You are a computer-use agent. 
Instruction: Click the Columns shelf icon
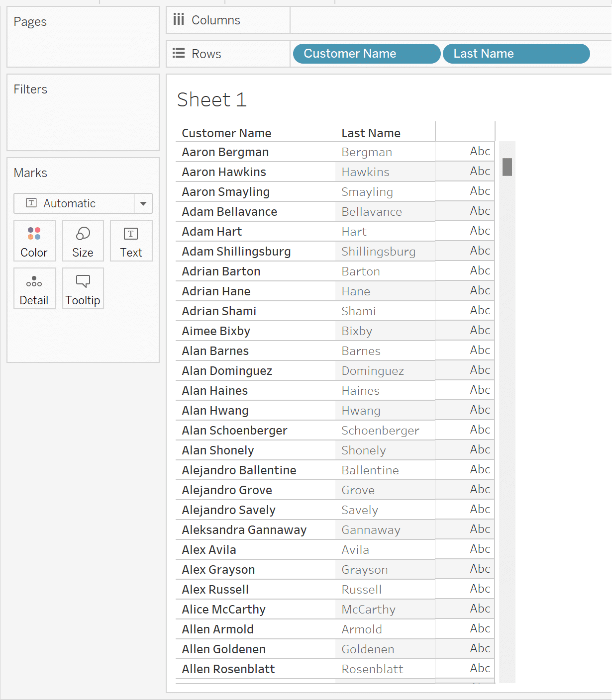pos(179,20)
